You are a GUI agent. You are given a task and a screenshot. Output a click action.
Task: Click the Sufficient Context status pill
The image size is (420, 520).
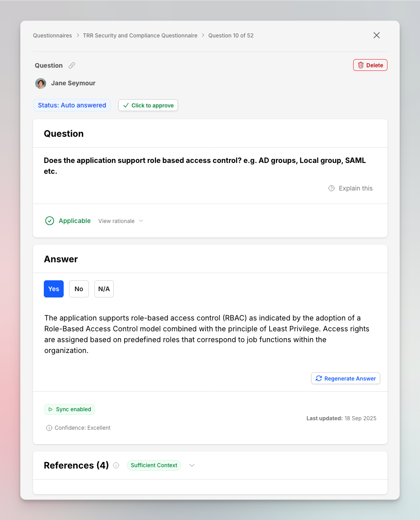click(154, 465)
